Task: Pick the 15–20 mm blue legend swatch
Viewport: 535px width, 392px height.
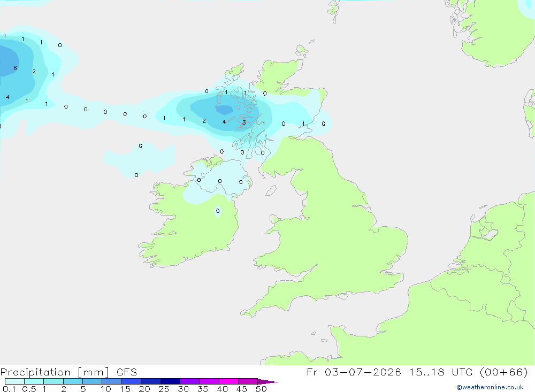Action: coord(131,381)
